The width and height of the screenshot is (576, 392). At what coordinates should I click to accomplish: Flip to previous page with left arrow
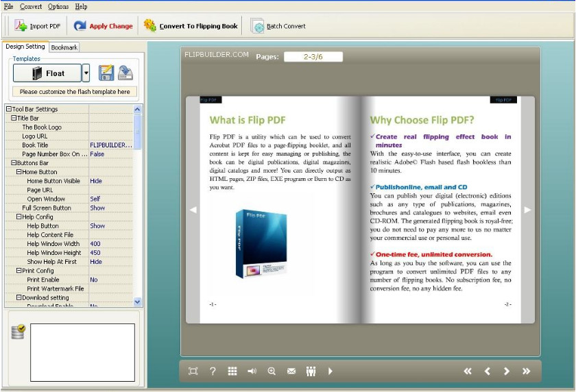pyautogui.click(x=193, y=210)
